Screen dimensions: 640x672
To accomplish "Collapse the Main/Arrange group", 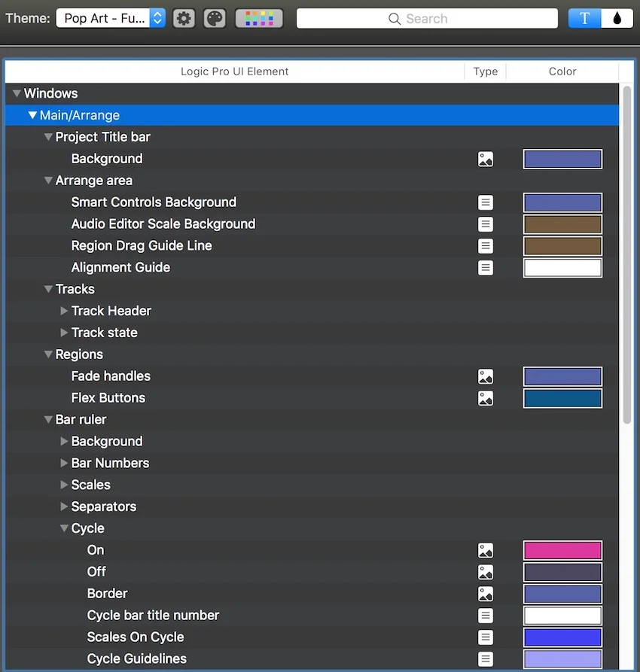I will [32, 115].
